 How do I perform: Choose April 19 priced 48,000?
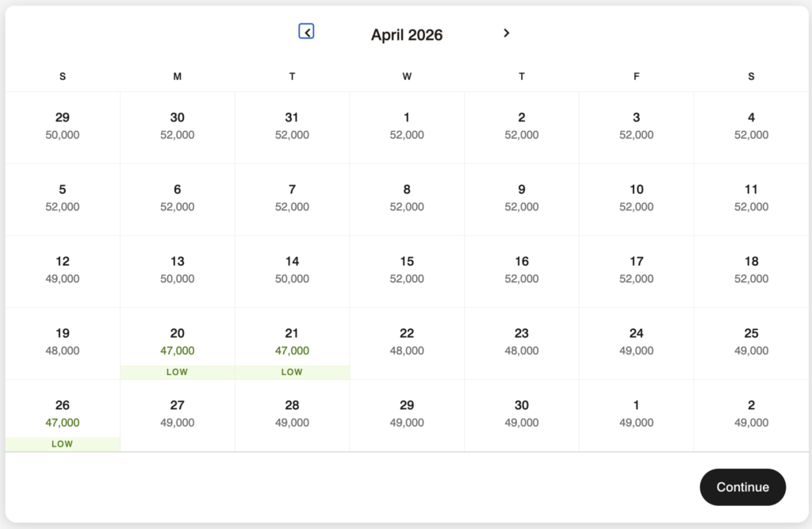(63, 342)
